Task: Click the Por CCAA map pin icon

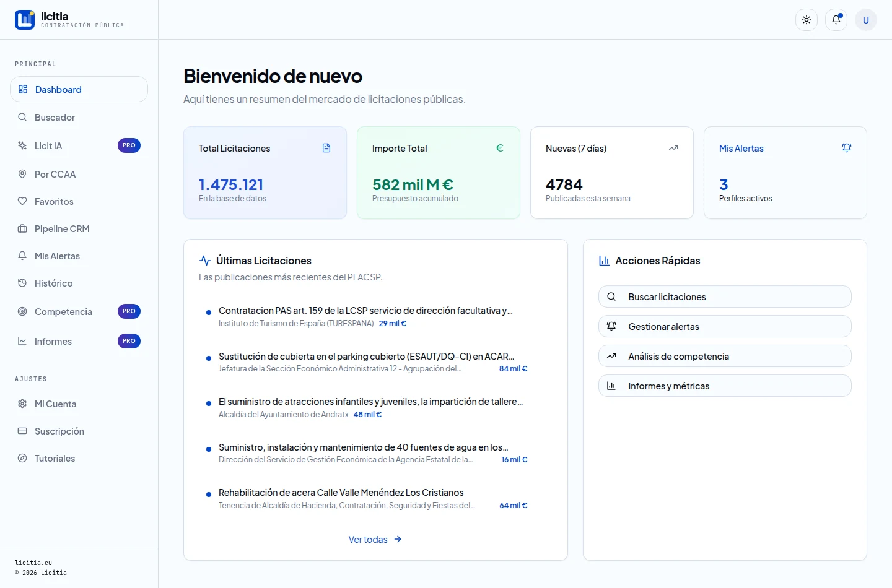Action: click(22, 174)
